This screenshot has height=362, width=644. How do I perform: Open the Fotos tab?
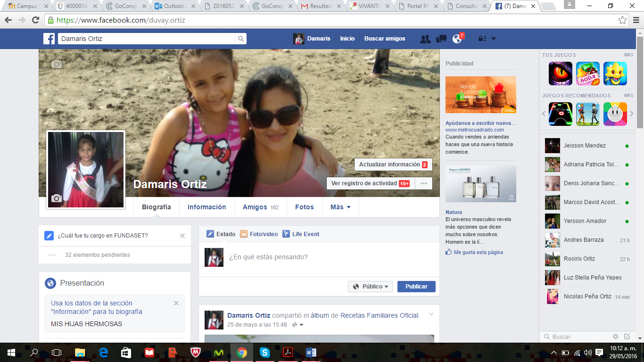click(x=305, y=207)
